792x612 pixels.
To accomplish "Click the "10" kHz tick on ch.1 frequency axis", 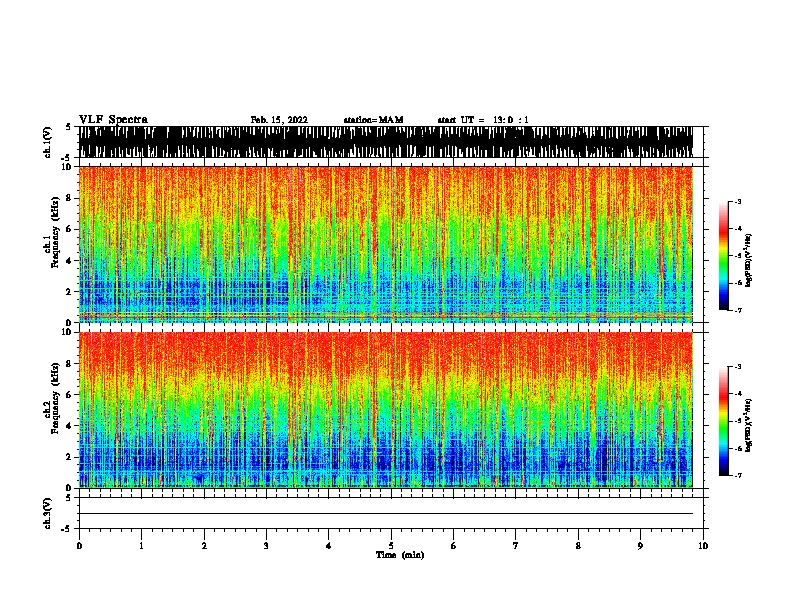I will tap(69, 167).
